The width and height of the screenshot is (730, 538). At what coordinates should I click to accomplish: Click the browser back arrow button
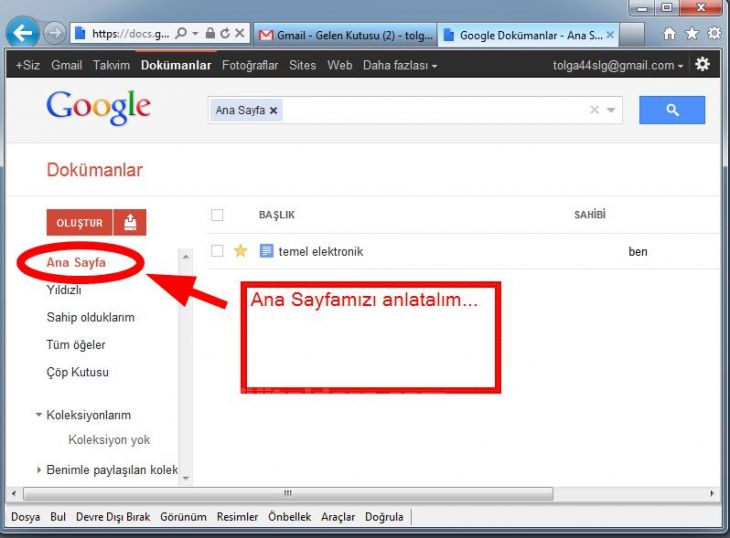23,33
